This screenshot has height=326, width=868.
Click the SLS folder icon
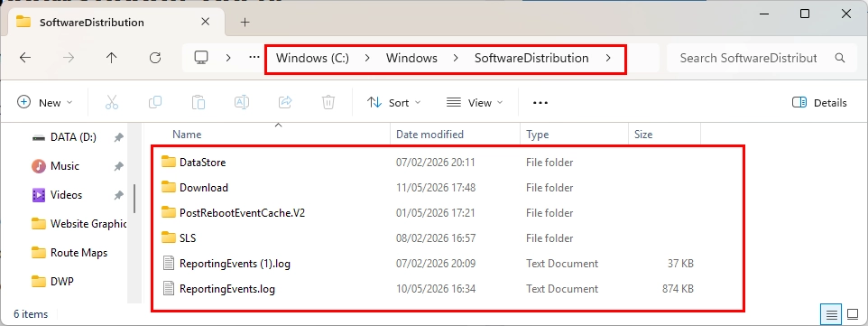[169, 238]
